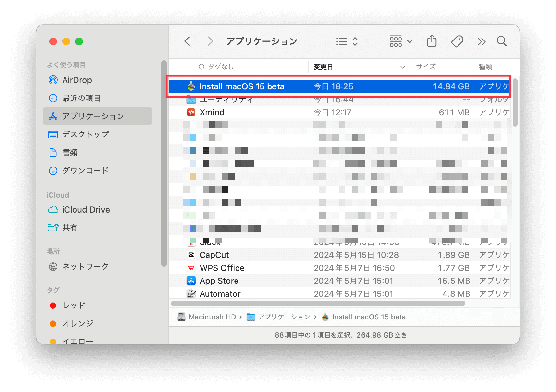Select the WPS Office row
556x392 pixels.
point(339,268)
